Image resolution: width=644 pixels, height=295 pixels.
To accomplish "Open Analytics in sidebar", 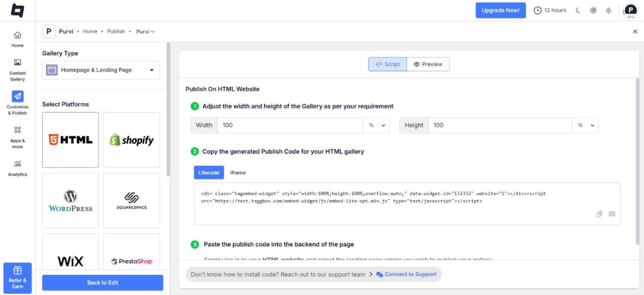I will (x=18, y=167).
